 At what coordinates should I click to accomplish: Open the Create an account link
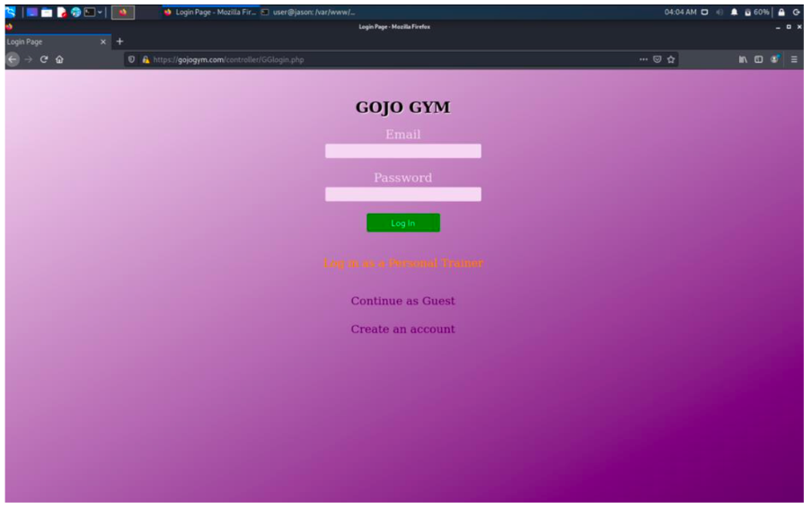click(402, 329)
